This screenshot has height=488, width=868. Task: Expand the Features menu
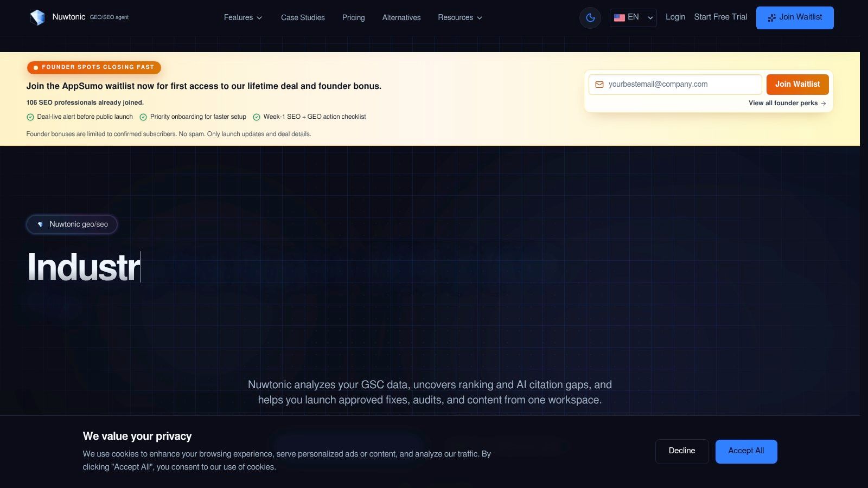243,17
